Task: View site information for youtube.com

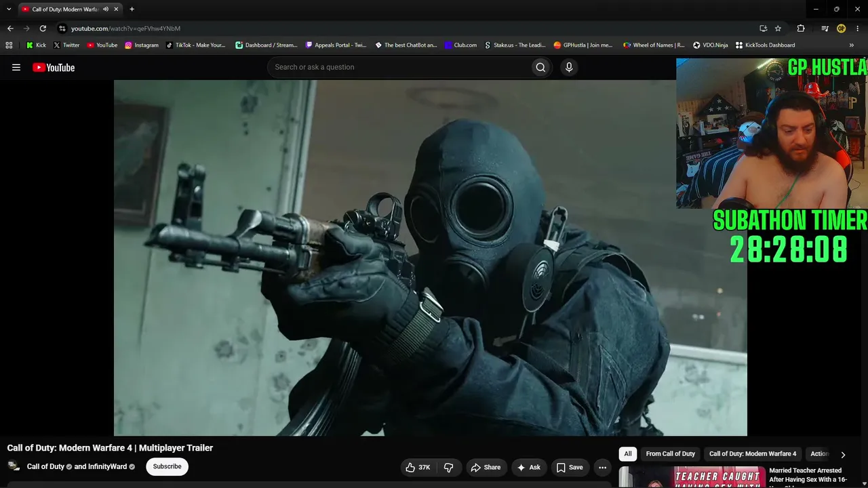Action: tap(62, 28)
